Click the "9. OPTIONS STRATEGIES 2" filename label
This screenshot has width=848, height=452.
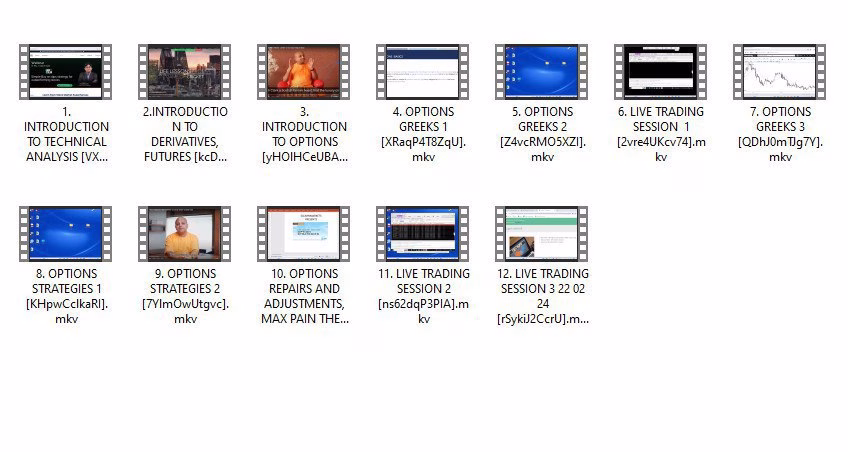(x=184, y=296)
